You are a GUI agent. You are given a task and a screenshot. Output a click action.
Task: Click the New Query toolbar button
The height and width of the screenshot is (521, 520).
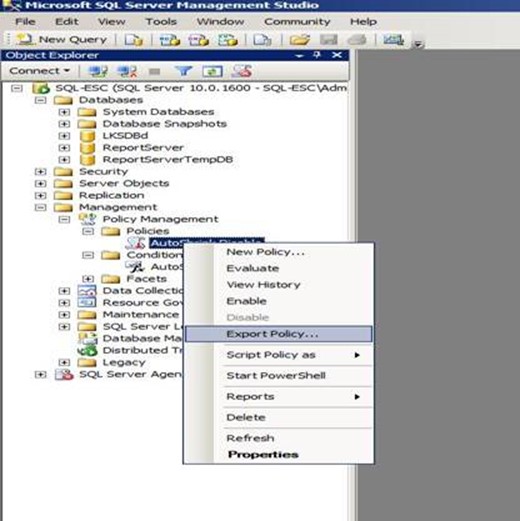(62, 39)
